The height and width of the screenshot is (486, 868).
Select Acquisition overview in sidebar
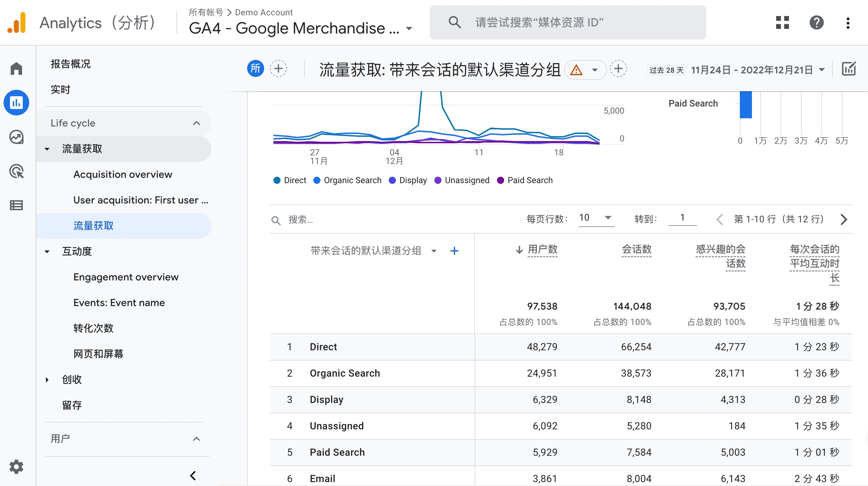pyautogui.click(x=122, y=174)
